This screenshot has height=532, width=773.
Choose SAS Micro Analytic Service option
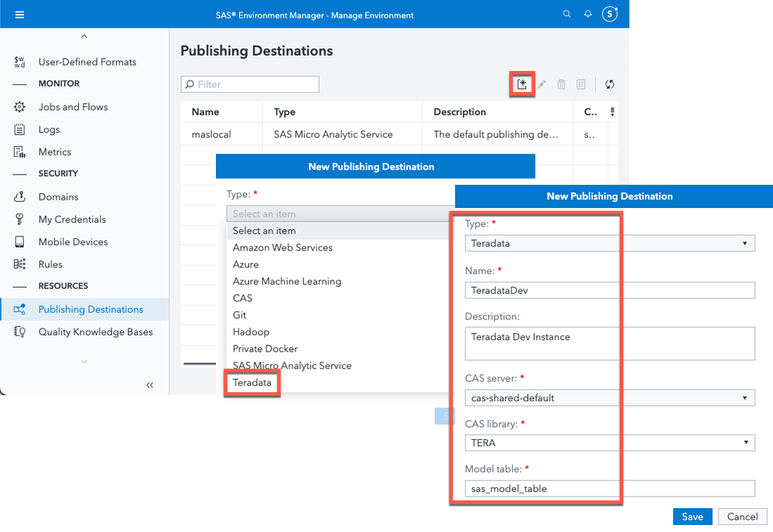(x=292, y=366)
